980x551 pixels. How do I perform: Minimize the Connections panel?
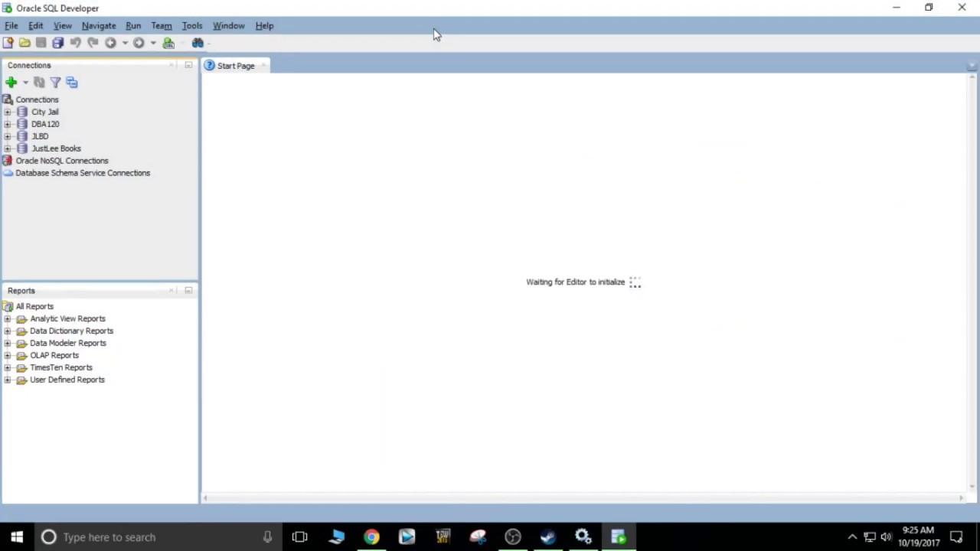pyautogui.click(x=188, y=65)
